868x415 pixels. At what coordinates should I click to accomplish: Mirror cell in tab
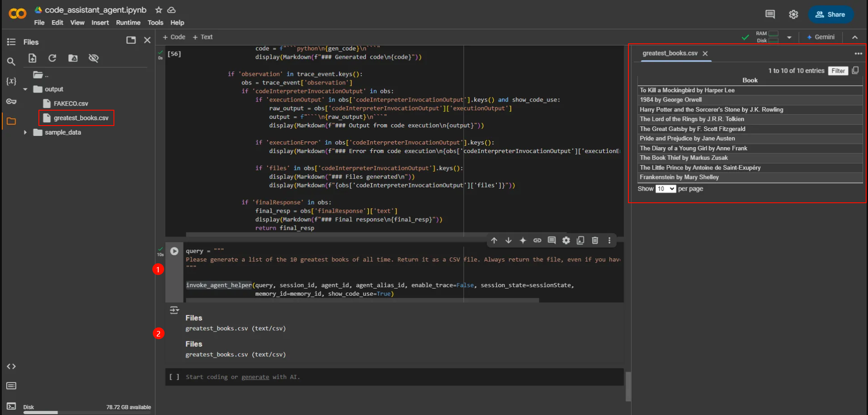pos(580,240)
